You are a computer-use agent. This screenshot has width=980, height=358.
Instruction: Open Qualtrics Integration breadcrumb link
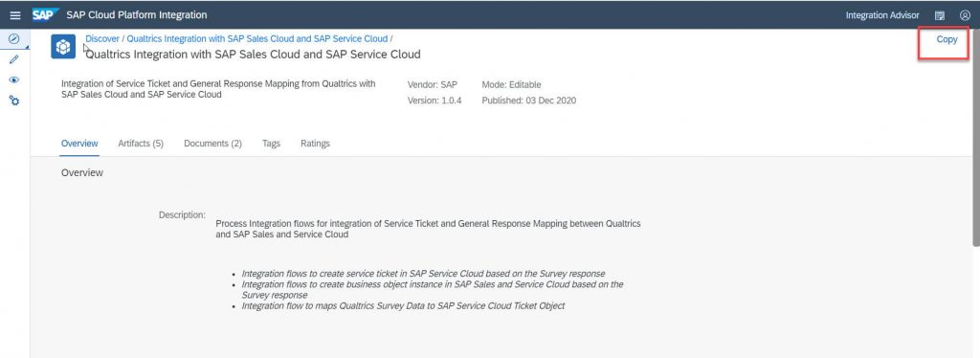pos(256,38)
